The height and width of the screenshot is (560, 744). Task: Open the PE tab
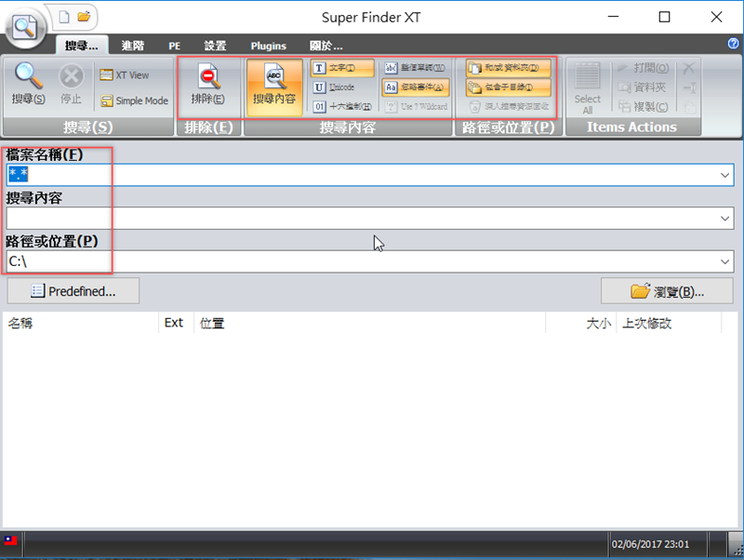[174, 46]
